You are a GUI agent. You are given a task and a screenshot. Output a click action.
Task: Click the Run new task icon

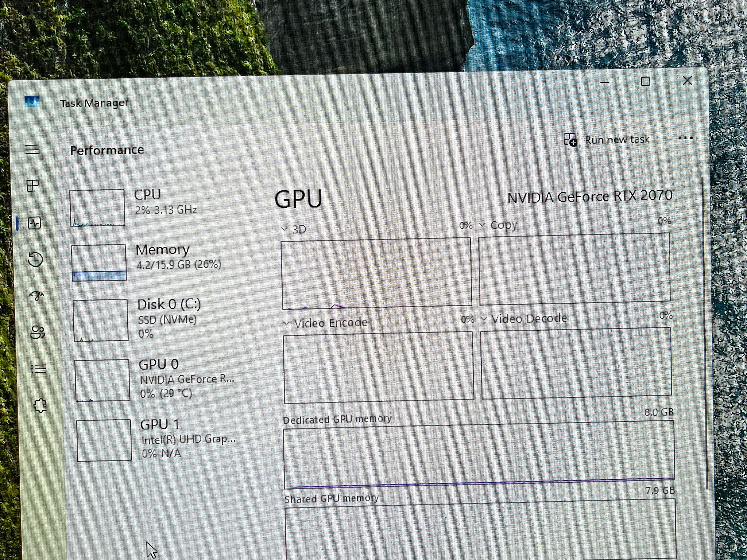(570, 140)
